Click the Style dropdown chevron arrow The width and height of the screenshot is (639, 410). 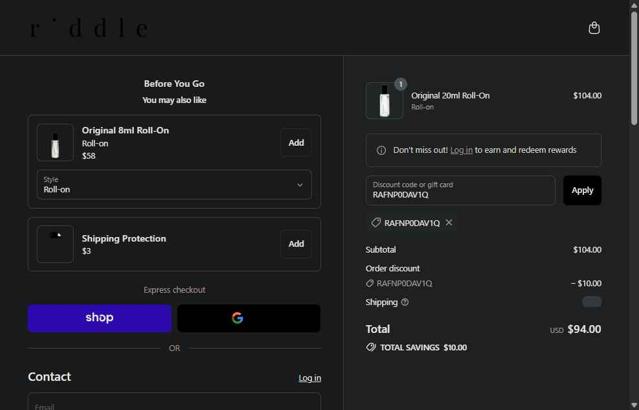(x=300, y=185)
